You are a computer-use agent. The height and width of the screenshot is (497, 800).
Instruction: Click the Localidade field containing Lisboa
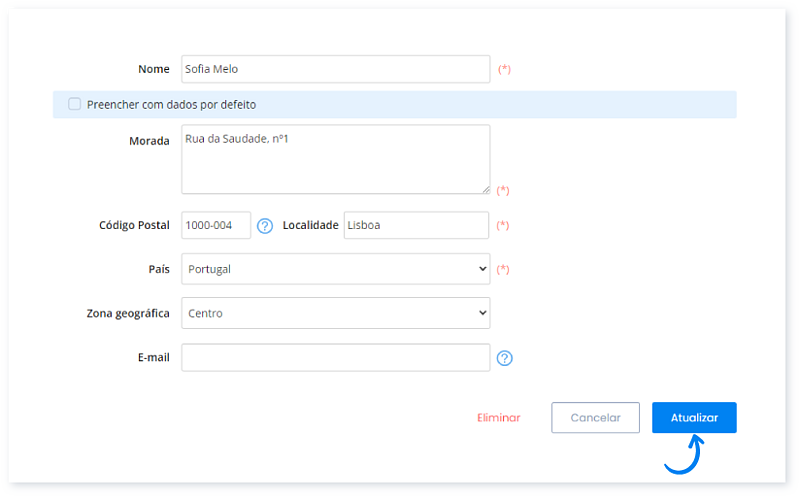tap(416, 226)
